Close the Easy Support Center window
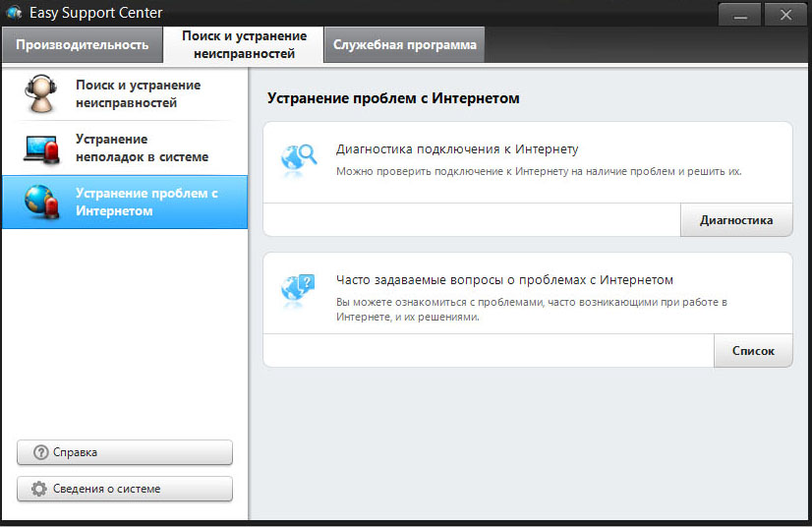 coord(785,15)
